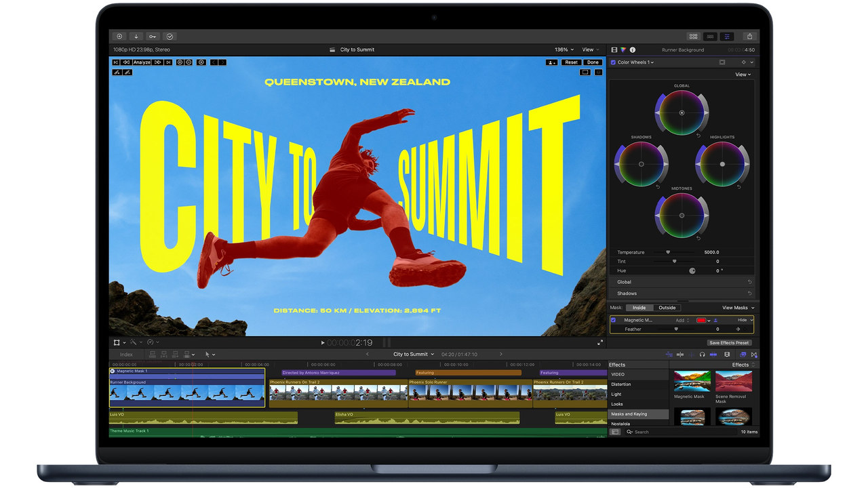Click the red mask color swatch
The image size is (868, 488).
pyautogui.click(x=701, y=320)
